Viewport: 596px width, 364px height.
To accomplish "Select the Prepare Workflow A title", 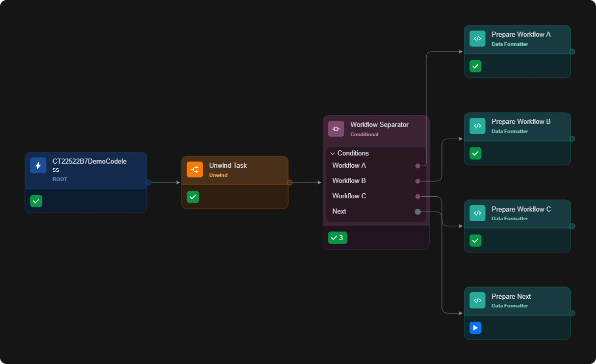I will tap(521, 34).
